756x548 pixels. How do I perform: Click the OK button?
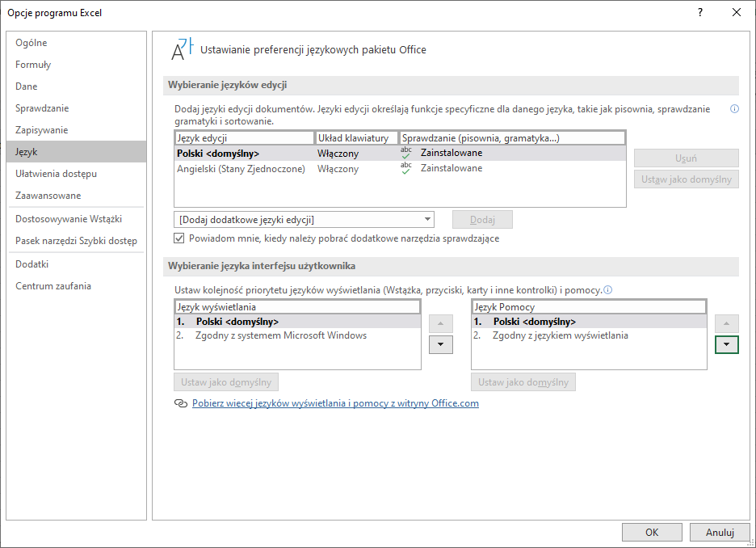point(652,532)
